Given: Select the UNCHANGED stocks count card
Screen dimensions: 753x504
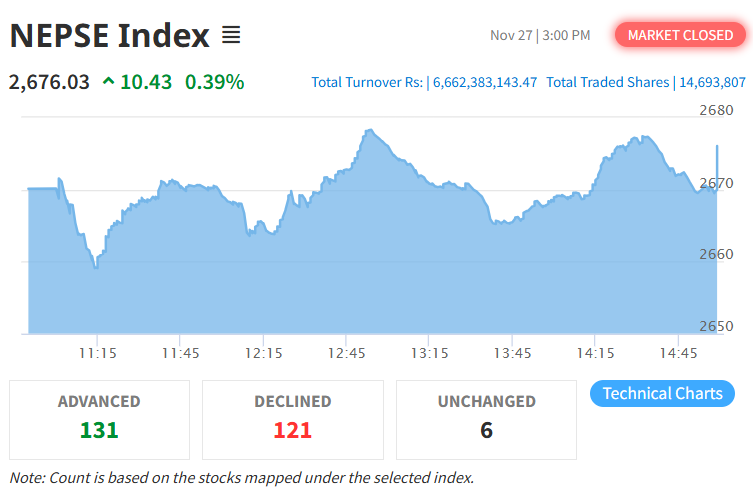Looking at the screenshot, I should [x=486, y=419].
